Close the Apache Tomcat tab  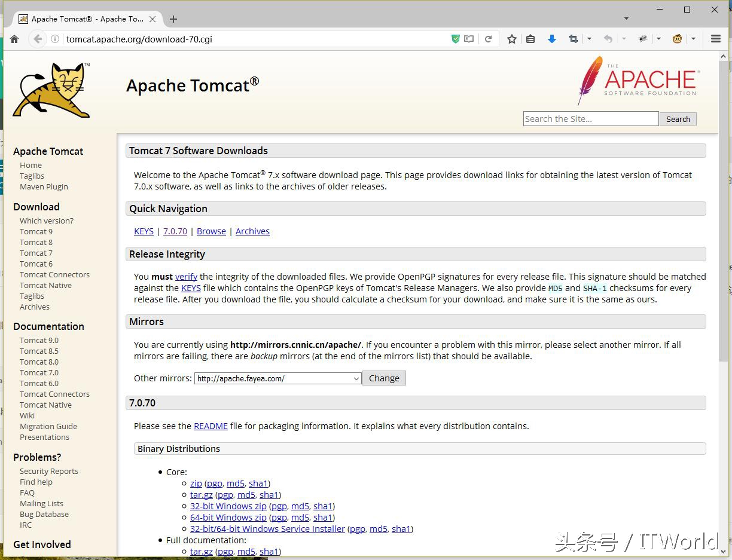pyautogui.click(x=152, y=19)
